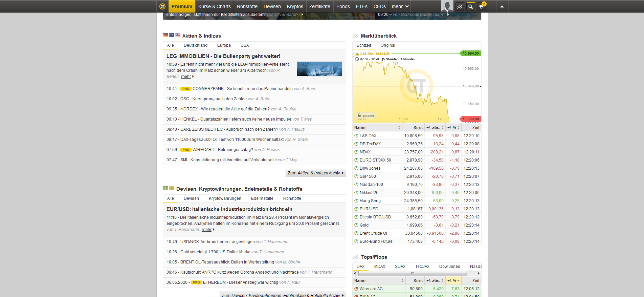Click 'mehr' link under EUR/USD article

click(x=207, y=230)
